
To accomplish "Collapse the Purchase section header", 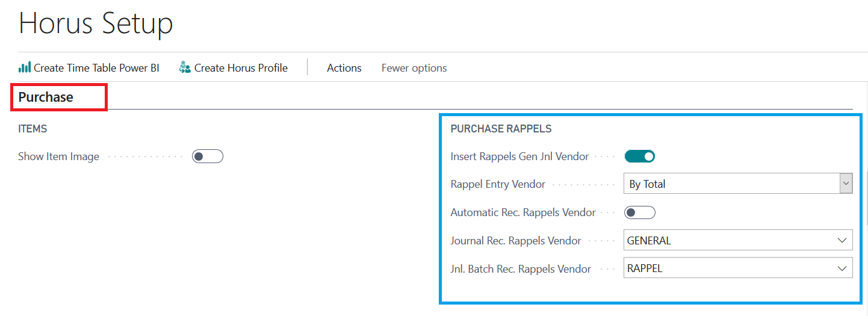I will tap(46, 97).
